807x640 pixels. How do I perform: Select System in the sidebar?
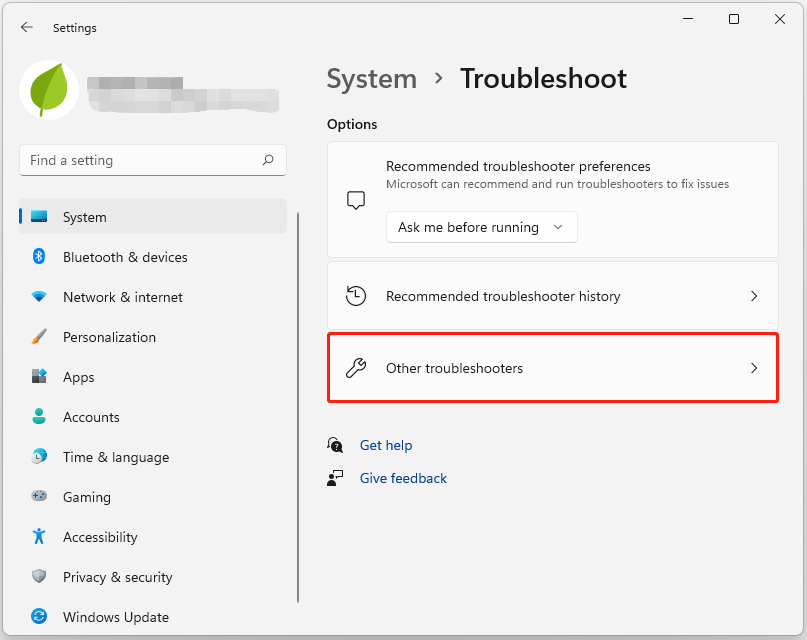153,217
